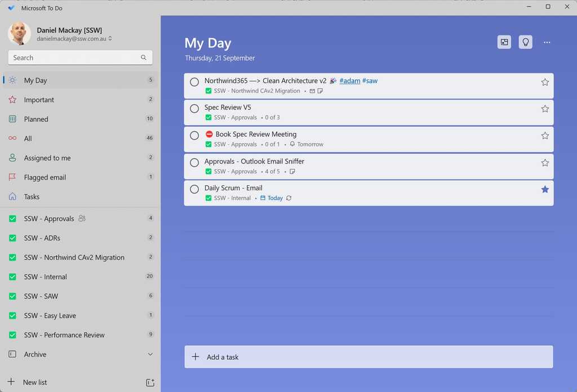Screen dimensions: 577x392
Task: Open the #adam hashtag link
Action: click(x=349, y=81)
